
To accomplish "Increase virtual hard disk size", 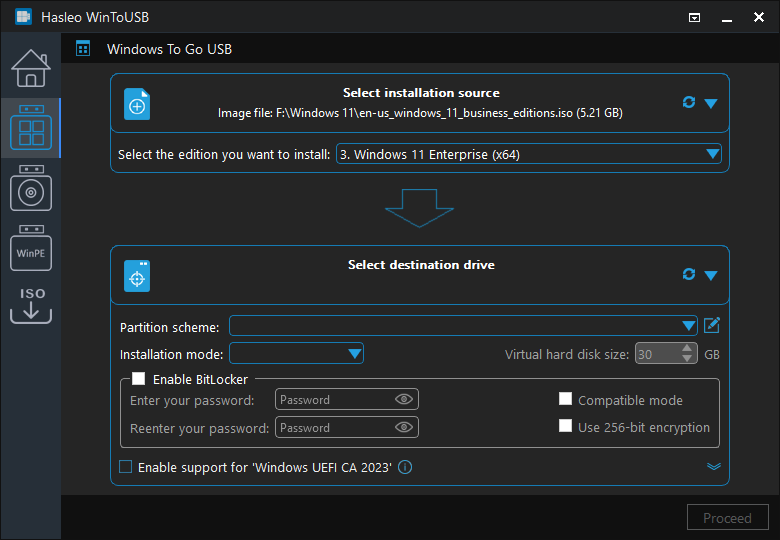I will coord(687,349).
